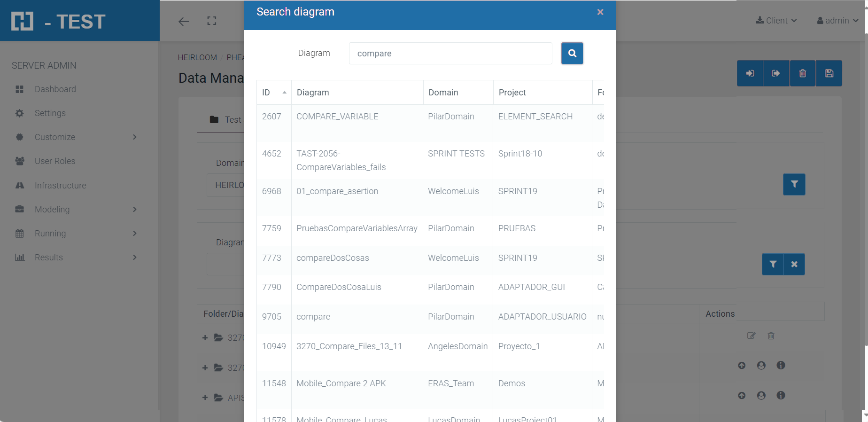Click the back arrow icon
Screen dimensions: 868x422
coord(184,21)
